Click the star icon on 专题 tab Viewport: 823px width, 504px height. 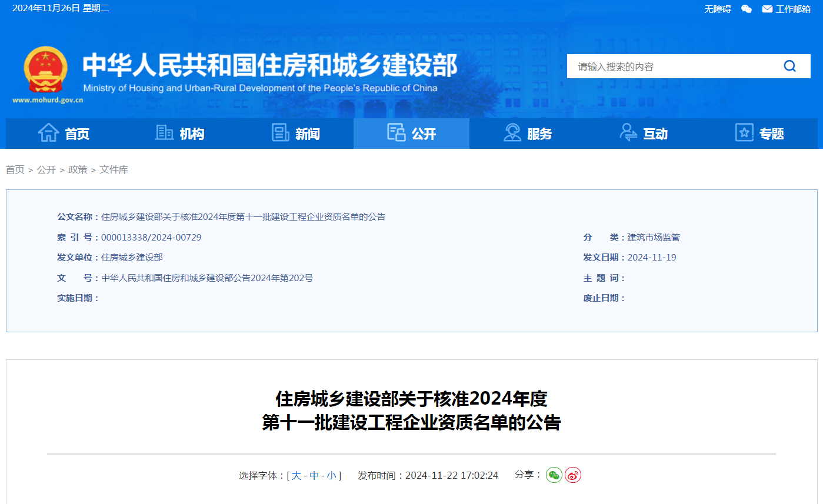744,133
